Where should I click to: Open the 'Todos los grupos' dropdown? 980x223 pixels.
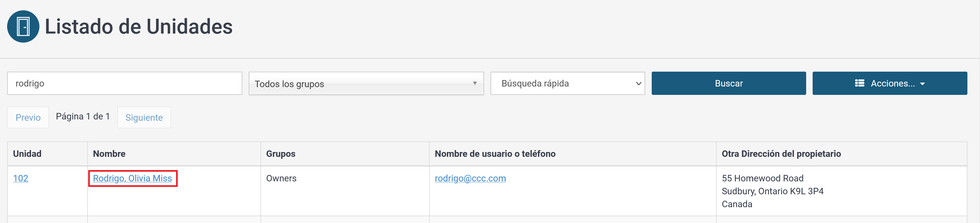pos(366,84)
